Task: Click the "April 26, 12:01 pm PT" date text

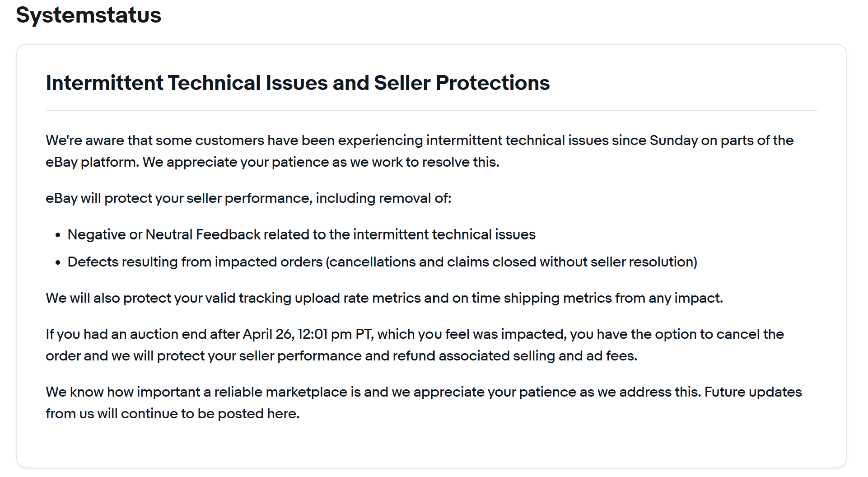Action: click(x=307, y=334)
